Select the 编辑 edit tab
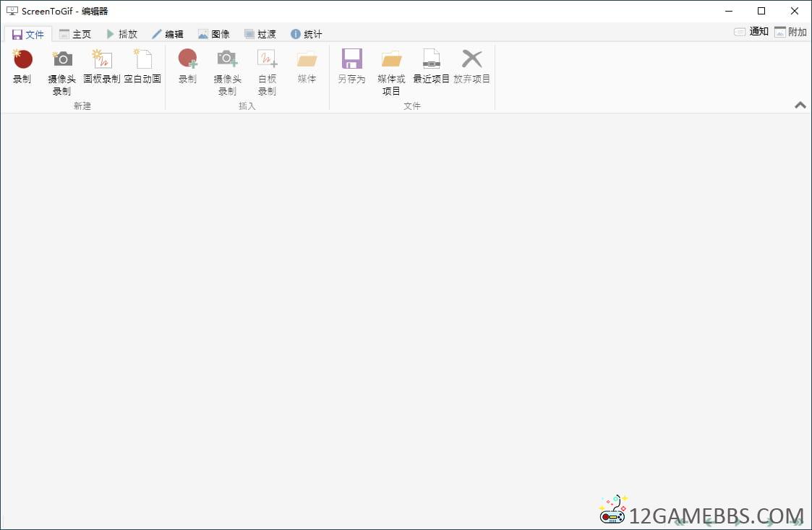812x530 pixels. (x=168, y=34)
